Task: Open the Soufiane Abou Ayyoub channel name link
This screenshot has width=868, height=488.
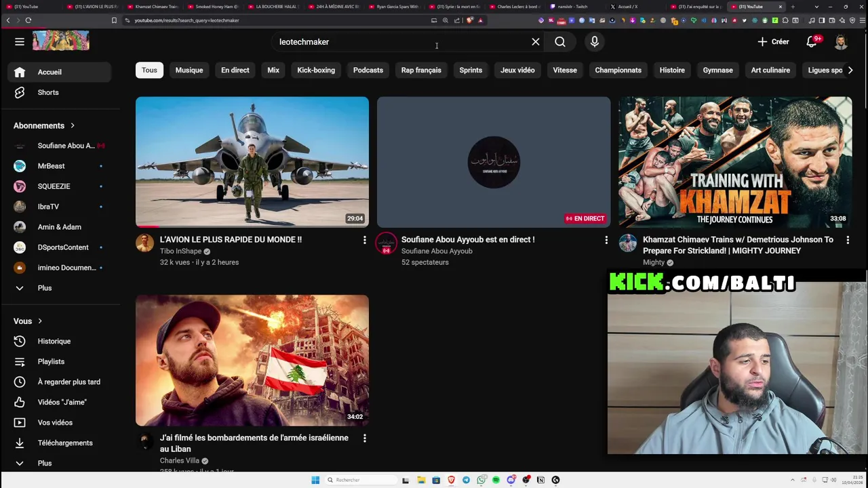Action: pos(437,251)
